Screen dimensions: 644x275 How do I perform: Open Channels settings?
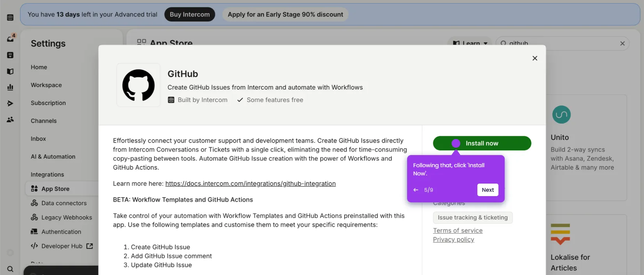click(44, 121)
